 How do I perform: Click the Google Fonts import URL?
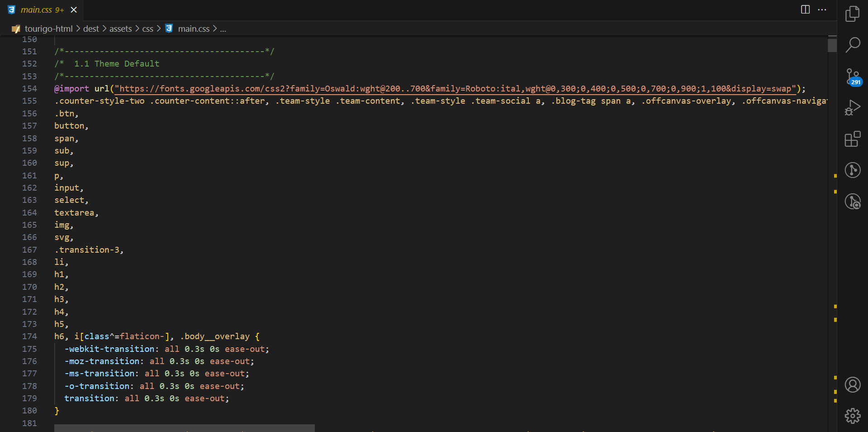(x=455, y=89)
